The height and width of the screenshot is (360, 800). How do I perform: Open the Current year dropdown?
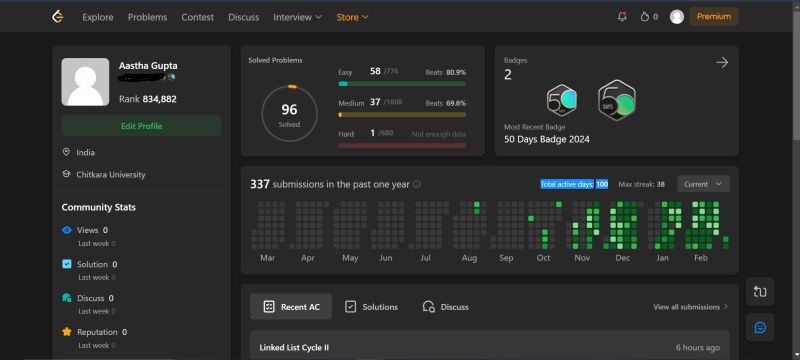[703, 184]
